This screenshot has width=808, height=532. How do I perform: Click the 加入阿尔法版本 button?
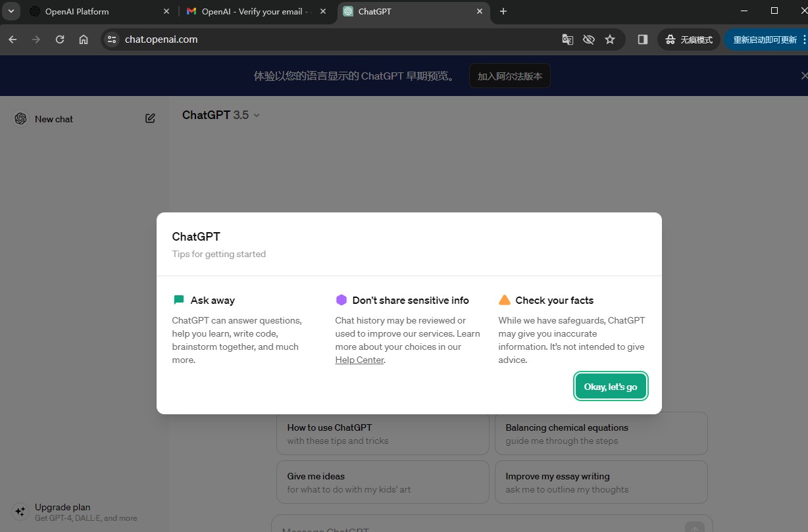coord(510,76)
